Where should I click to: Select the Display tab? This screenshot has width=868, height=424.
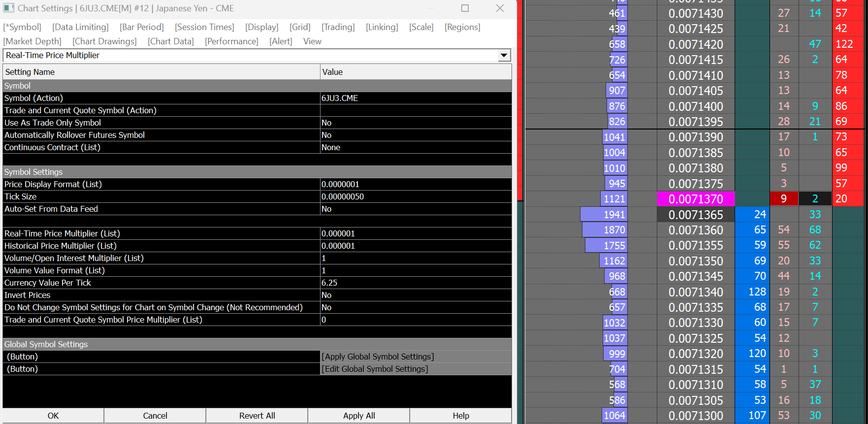tap(262, 27)
